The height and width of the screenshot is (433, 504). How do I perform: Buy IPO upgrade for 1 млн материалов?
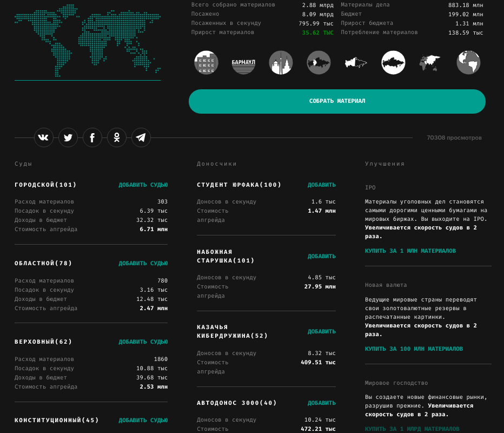point(410,251)
